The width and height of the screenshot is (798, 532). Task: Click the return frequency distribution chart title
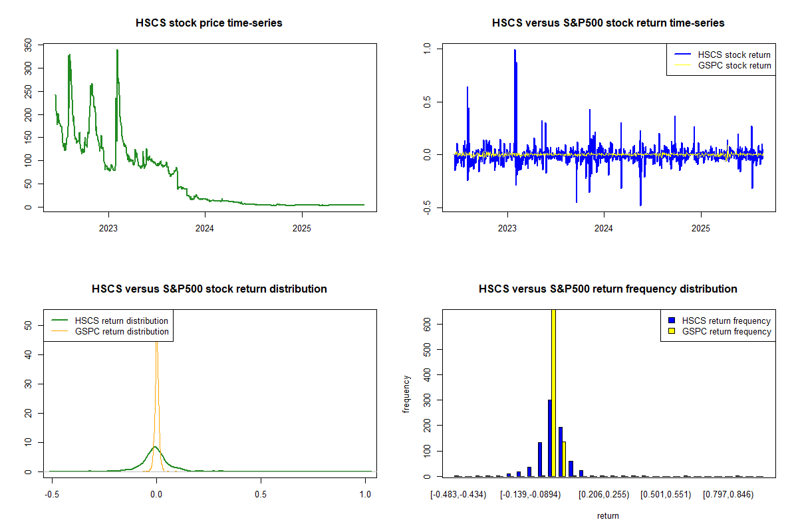pos(608,289)
